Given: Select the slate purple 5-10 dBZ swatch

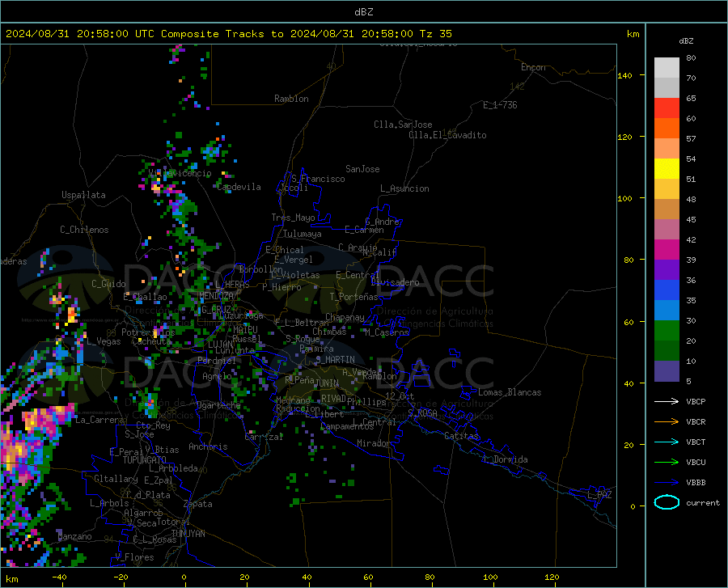Looking at the screenshot, I should pyautogui.click(x=667, y=370).
